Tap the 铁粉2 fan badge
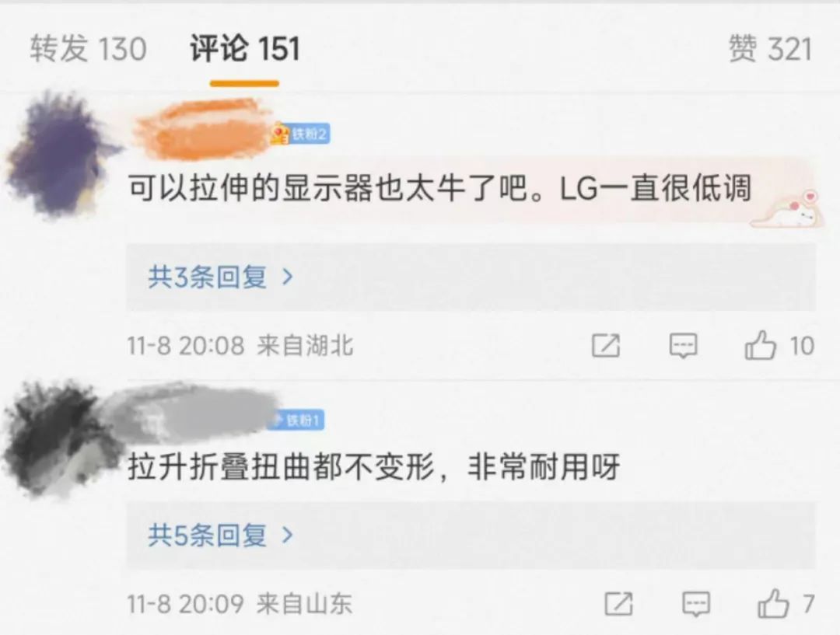Viewport: 840px width, 635px height. 300,134
